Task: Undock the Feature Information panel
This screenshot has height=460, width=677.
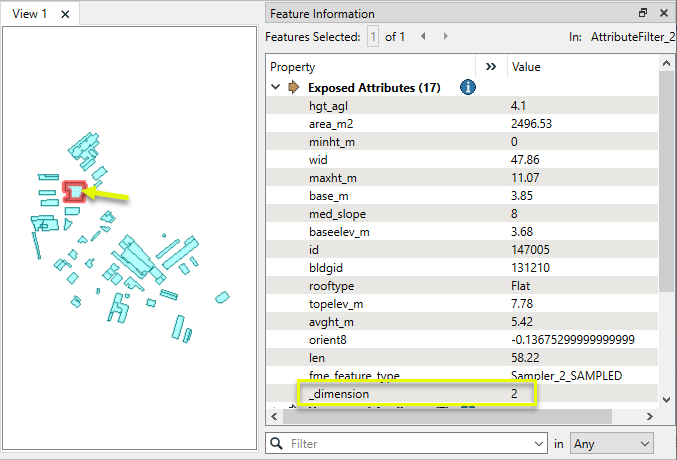Action: 643,14
